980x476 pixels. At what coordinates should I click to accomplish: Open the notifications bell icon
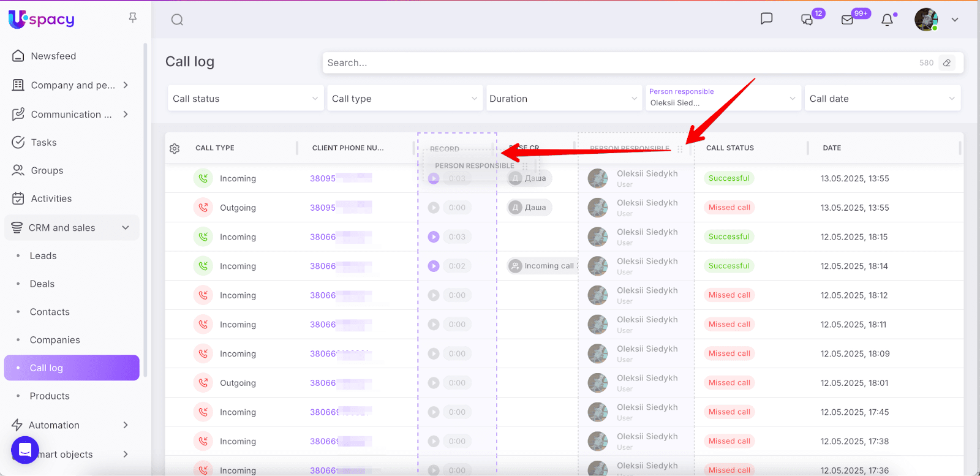pyautogui.click(x=887, y=20)
